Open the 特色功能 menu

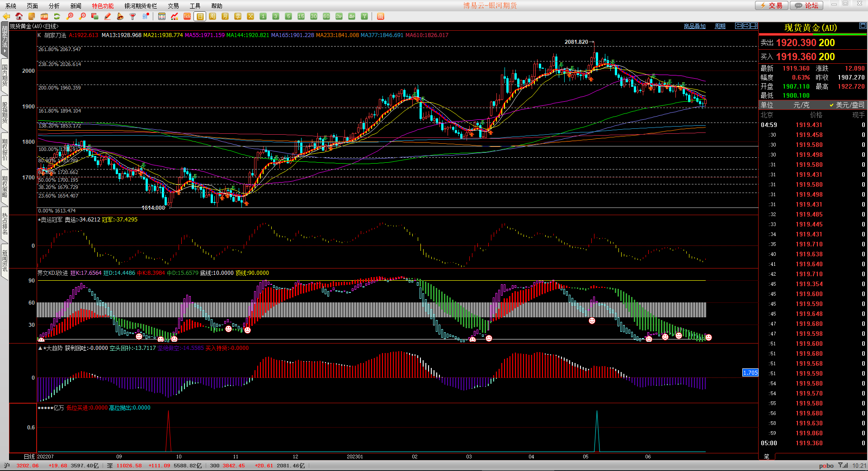[103, 6]
